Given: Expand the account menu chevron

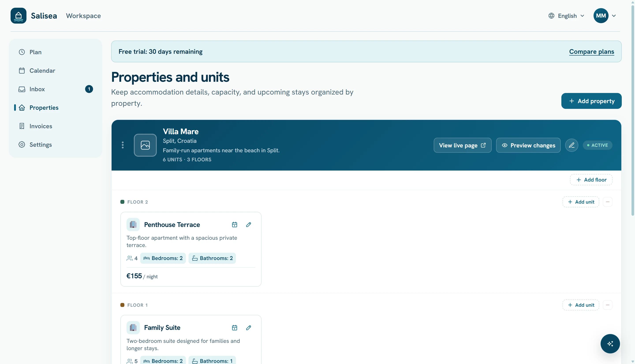Looking at the screenshot, I should click(614, 16).
